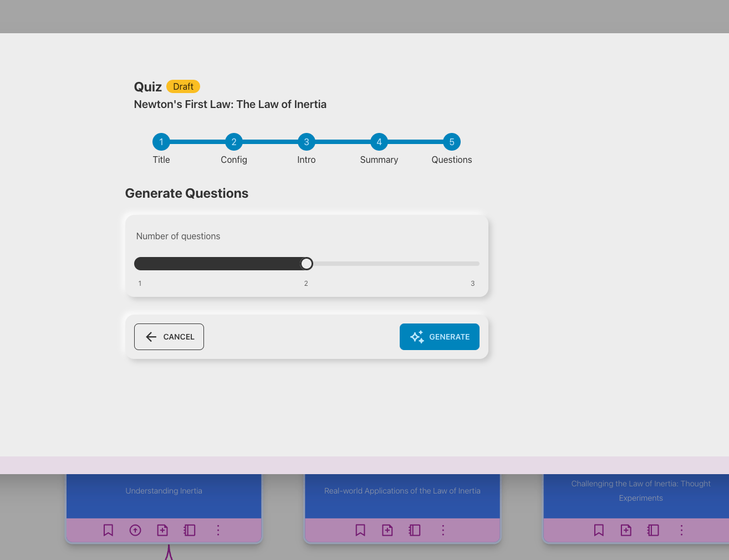Return to step 4 Summary
Screen dimensions: 729x560
tap(379, 142)
